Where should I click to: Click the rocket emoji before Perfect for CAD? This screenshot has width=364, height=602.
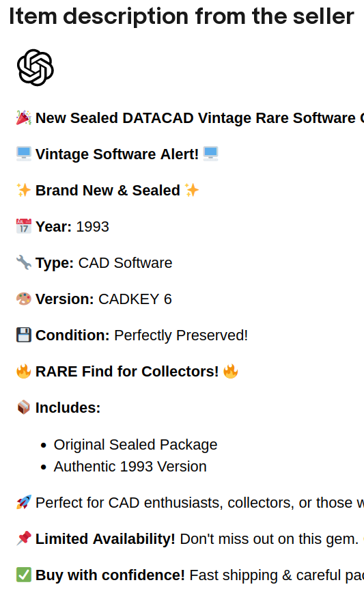tap(24, 502)
